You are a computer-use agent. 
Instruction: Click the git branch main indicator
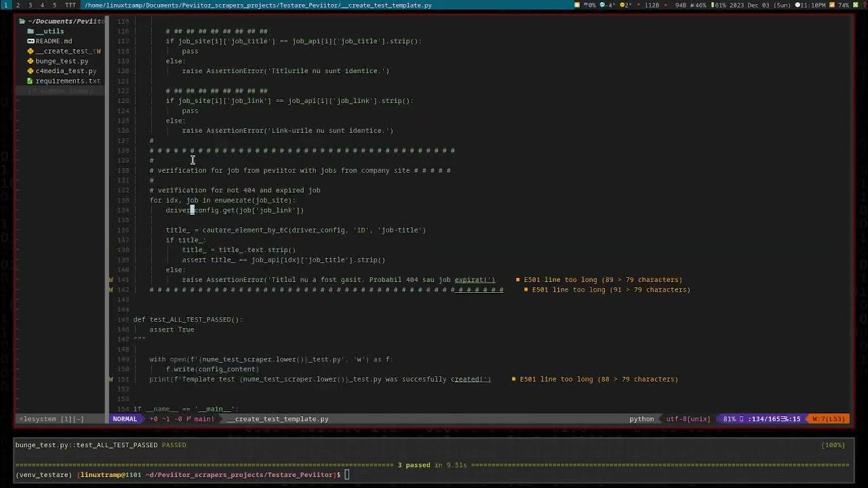pos(201,419)
